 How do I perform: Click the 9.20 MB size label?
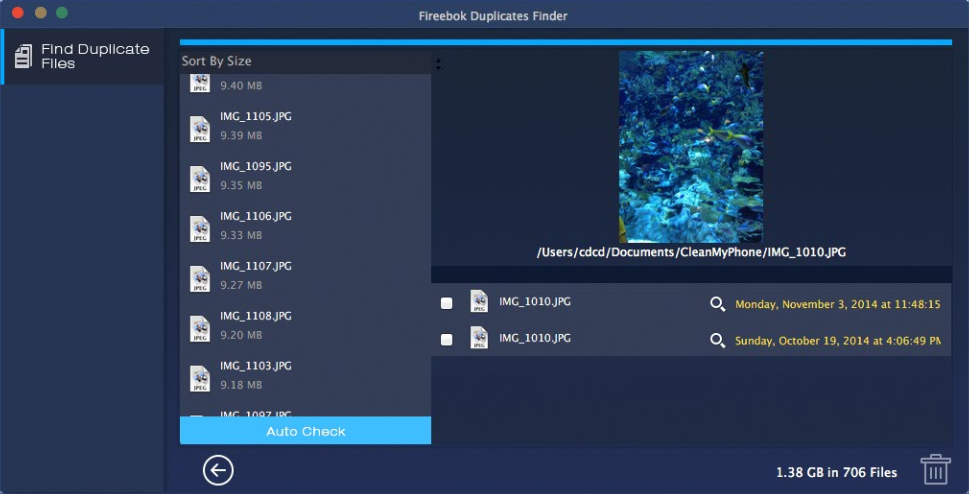tap(241, 335)
